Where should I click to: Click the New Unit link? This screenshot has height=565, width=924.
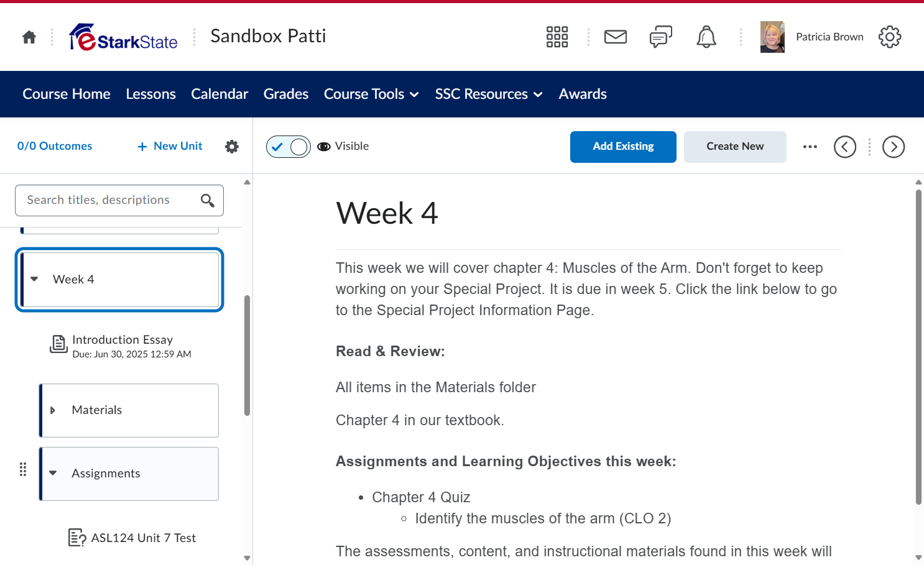point(170,146)
